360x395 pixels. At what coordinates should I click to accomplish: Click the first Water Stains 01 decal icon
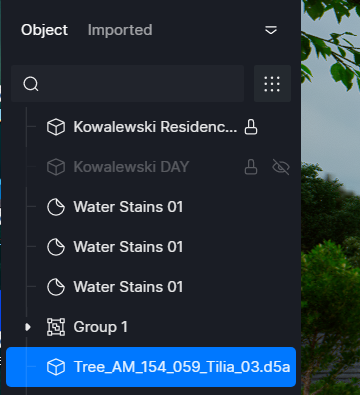[56, 207]
